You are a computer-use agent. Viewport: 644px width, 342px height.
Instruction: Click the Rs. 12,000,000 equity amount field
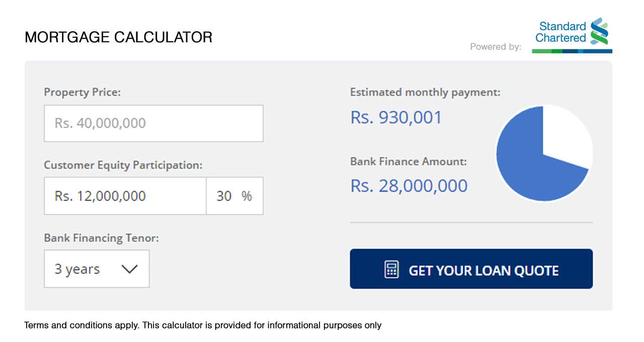point(125,196)
